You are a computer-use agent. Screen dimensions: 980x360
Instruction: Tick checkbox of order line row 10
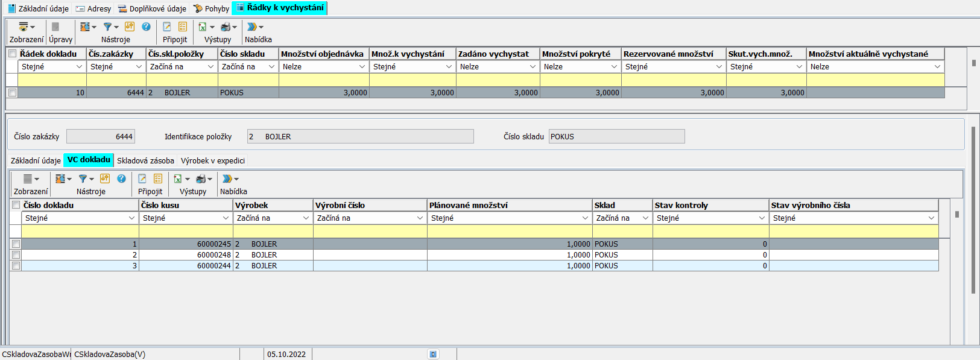tap(12, 93)
